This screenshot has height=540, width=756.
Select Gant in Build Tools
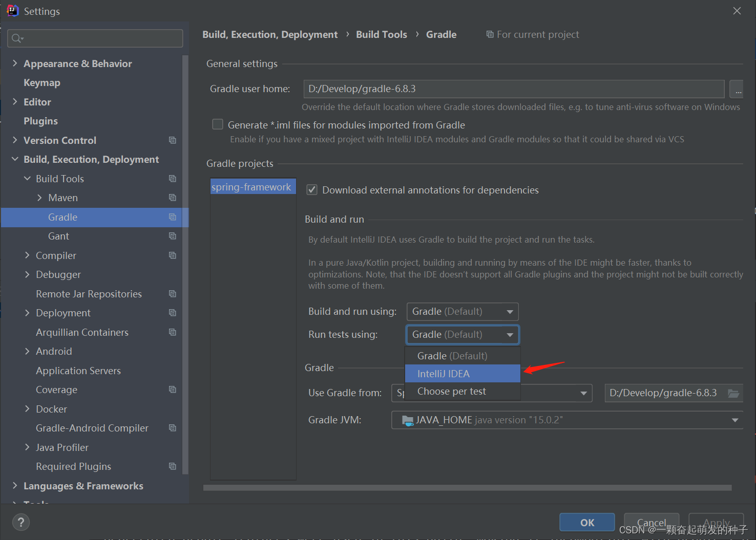point(58,236)
